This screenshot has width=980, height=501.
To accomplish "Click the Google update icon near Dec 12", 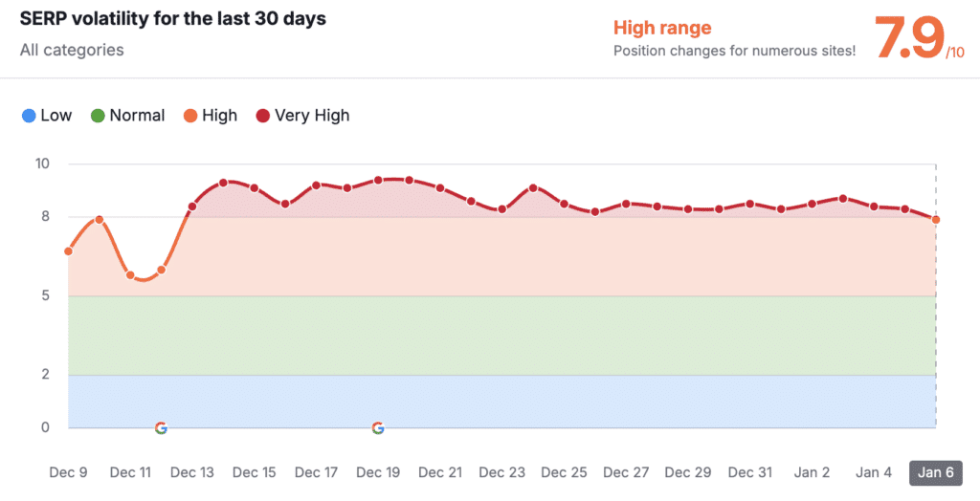I will click(161, 428).
